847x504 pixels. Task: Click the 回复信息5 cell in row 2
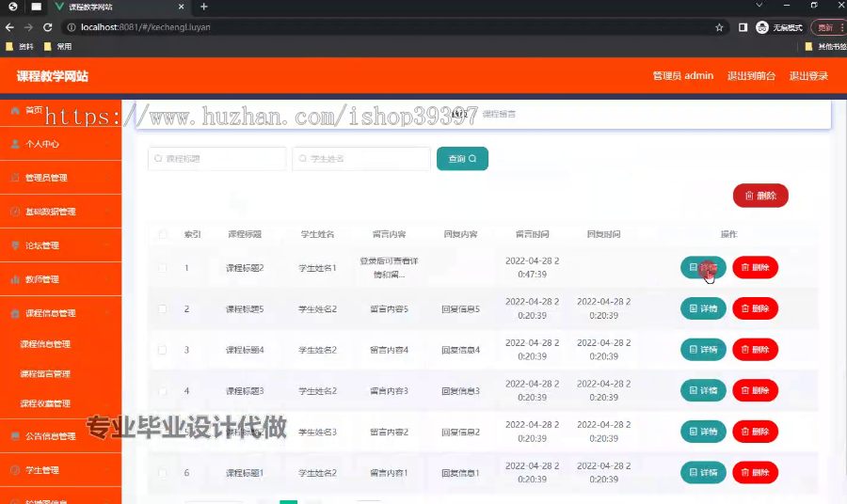coord(461,309)
